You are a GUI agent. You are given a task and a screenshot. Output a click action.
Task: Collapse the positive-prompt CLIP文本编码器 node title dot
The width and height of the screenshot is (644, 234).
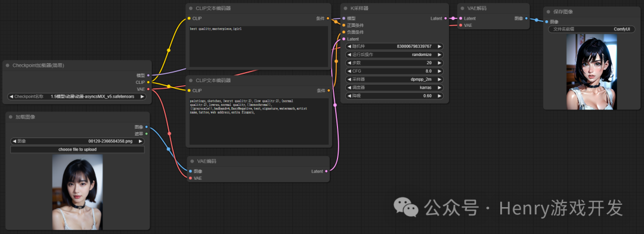[x=191, y=8]
